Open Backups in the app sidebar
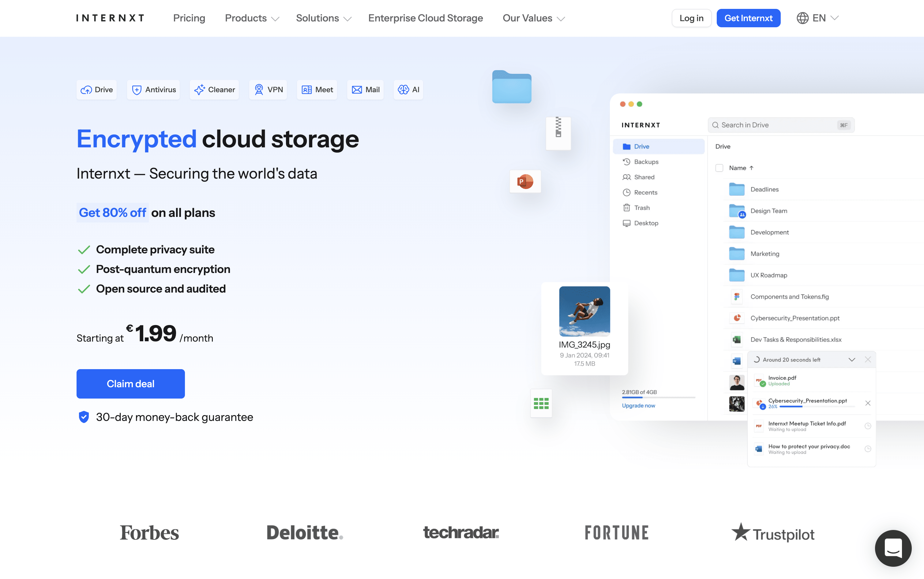Screen dimensions: 924x579 click(x=659, y=162)
